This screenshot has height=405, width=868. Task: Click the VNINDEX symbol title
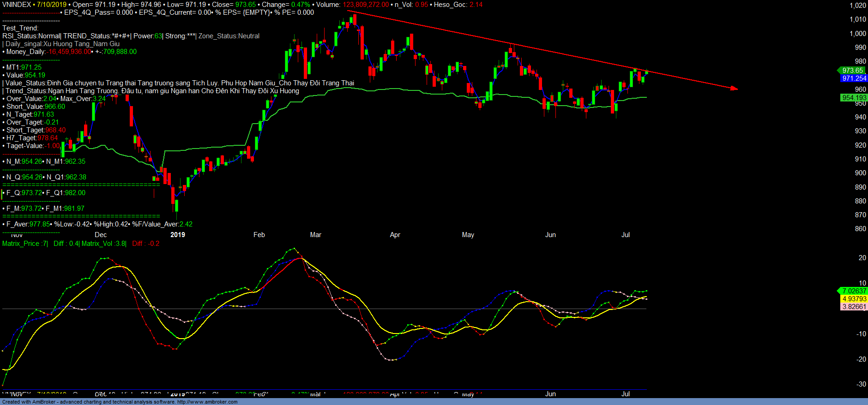(x=17, y=5)
